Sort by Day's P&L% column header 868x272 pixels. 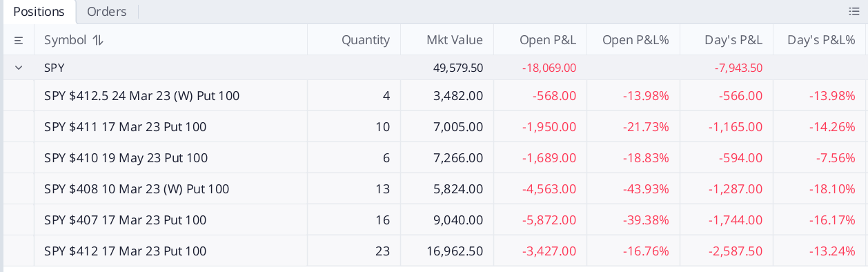coord(821,40)
